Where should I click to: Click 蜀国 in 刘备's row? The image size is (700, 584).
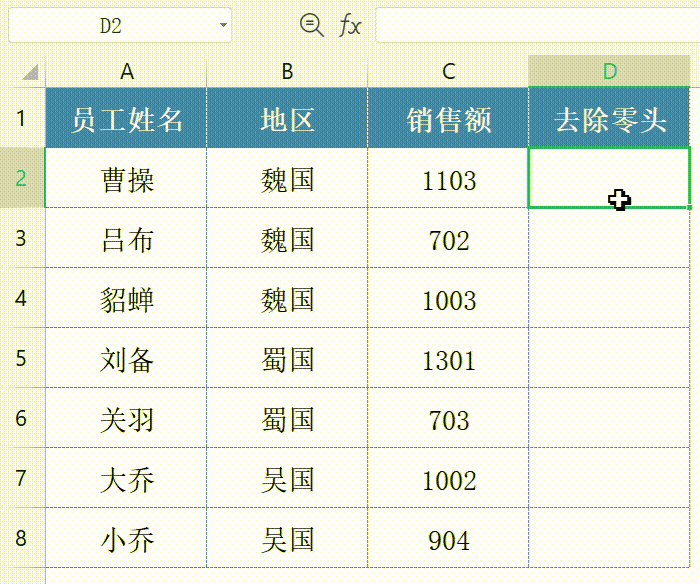click(287, 358)
